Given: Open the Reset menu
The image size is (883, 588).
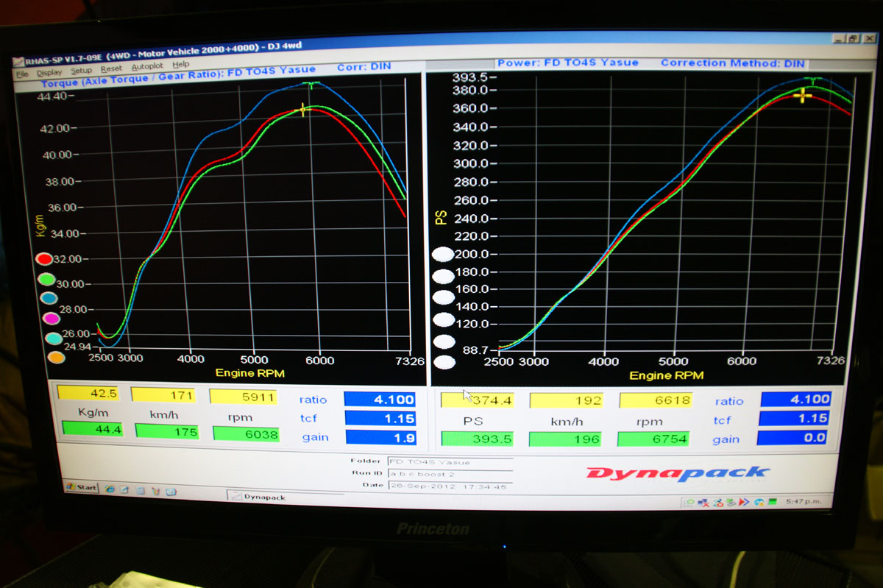Looking at the screenshot, I should tap(112, 69).
